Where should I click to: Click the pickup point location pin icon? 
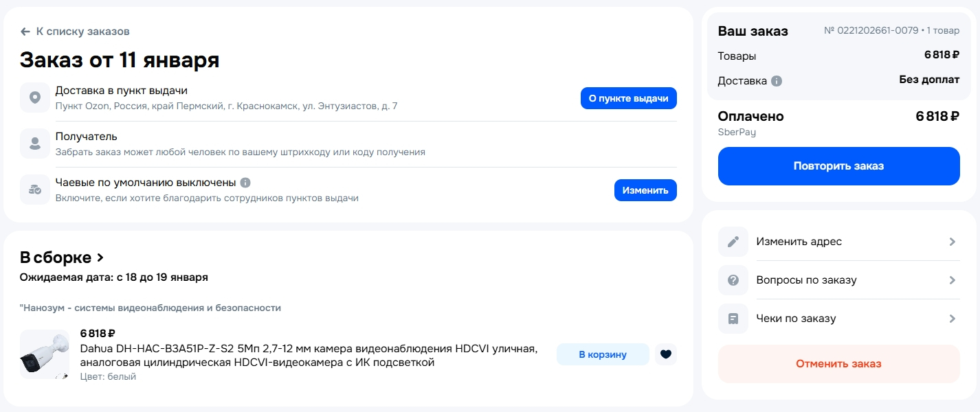pyautogui.click(x=35, y=98)
